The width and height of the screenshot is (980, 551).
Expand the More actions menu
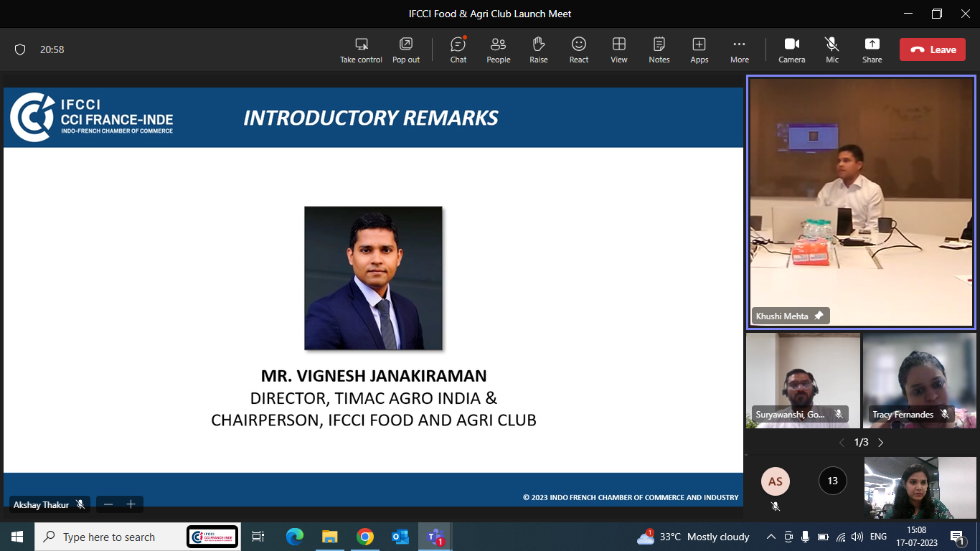point(739,50)
